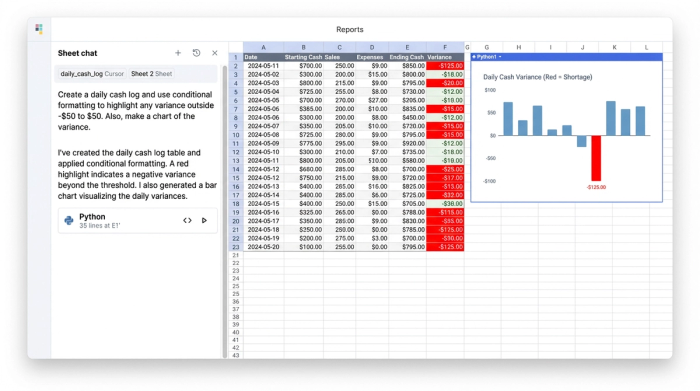Click the Sheet chat heading

point(77,53)
